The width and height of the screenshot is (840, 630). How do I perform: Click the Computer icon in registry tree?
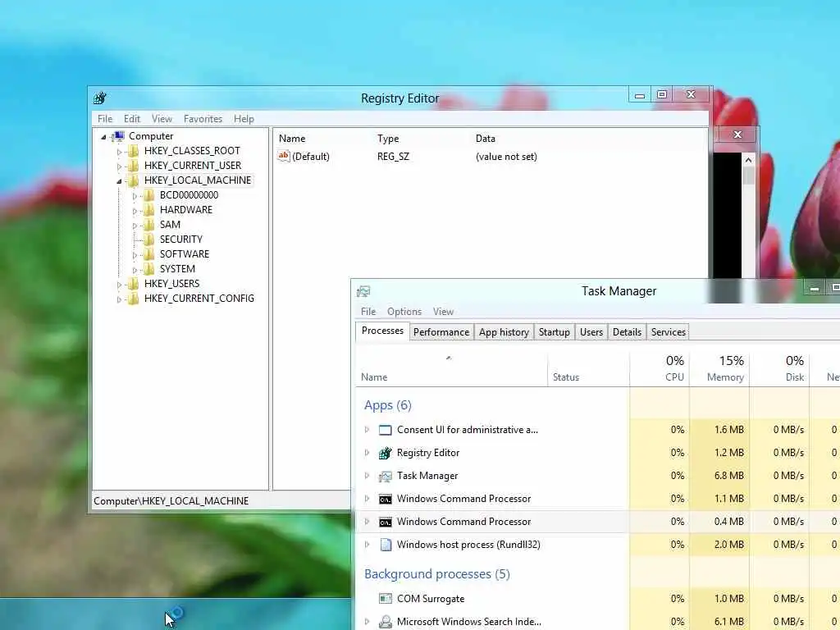pyautogui.click(x=118, y=136)
